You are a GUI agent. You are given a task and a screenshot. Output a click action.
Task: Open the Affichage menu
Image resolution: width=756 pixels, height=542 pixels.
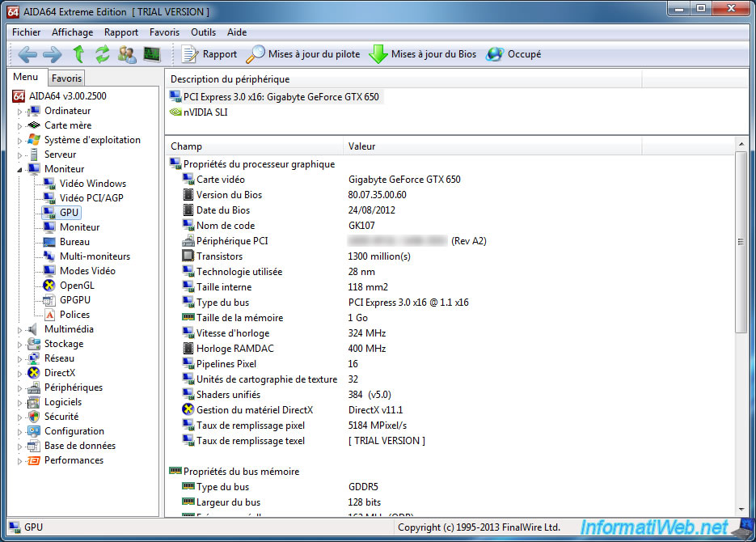click(x=72, y=32)
